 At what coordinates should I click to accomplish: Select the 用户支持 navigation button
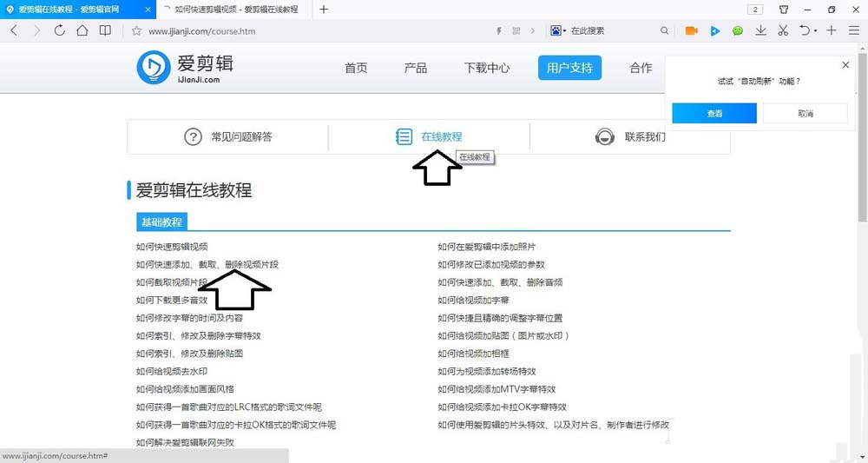point(569,68)
